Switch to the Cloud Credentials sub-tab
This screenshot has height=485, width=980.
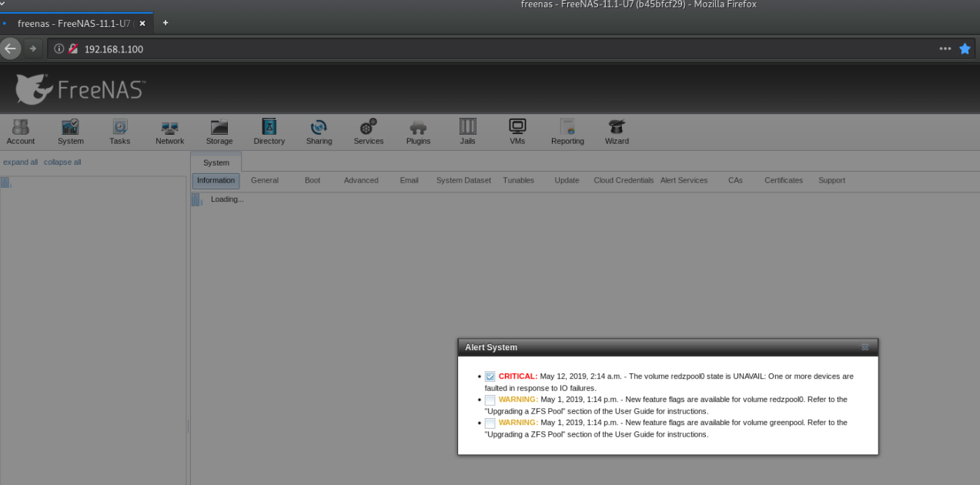[624, 180]
